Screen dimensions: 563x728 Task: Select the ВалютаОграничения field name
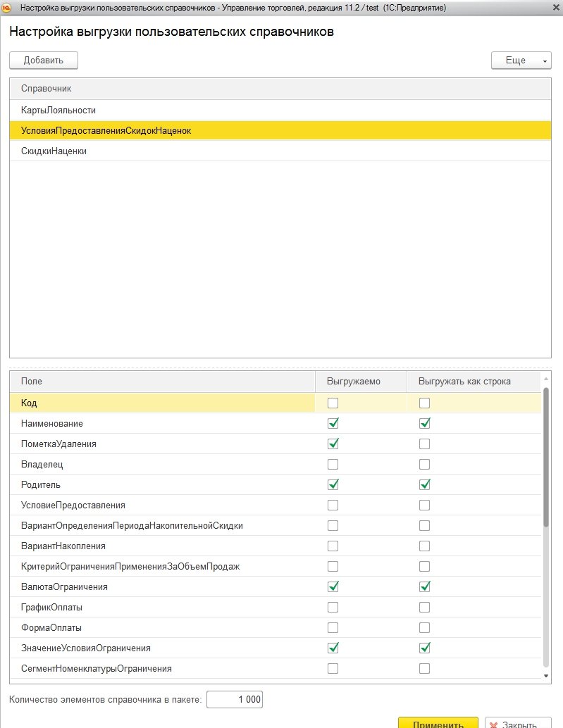(64, 587)
